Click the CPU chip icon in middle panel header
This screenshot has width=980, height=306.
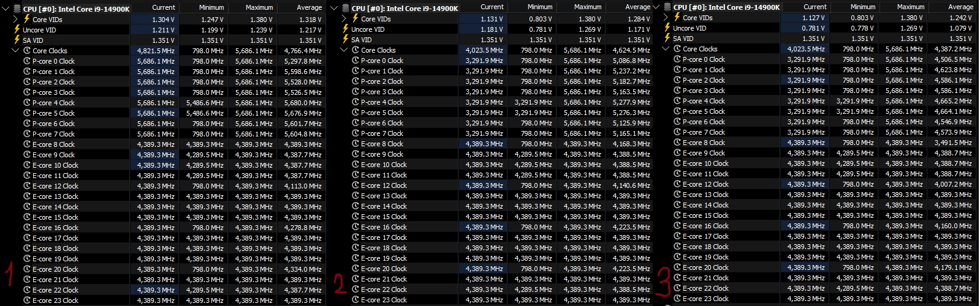[345, 8]
